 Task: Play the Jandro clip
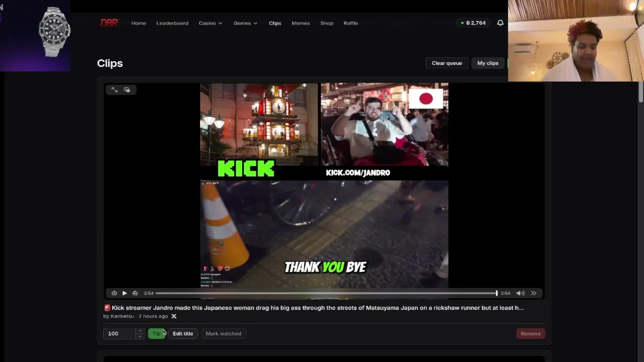124,293
